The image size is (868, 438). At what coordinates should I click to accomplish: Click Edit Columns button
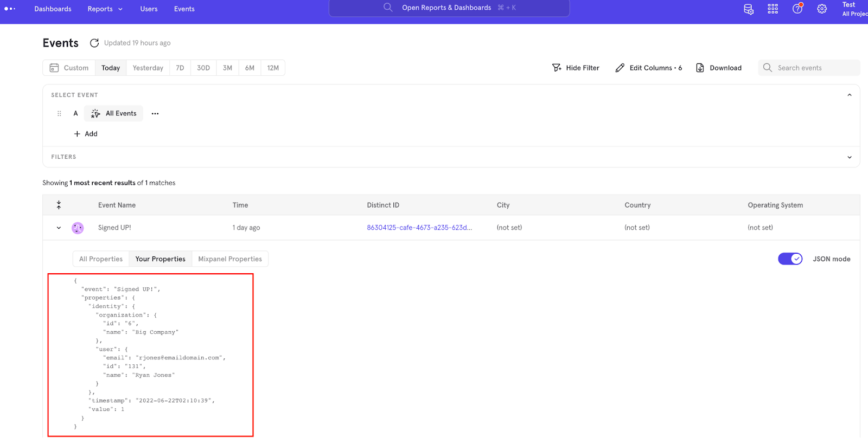point(649,68)
